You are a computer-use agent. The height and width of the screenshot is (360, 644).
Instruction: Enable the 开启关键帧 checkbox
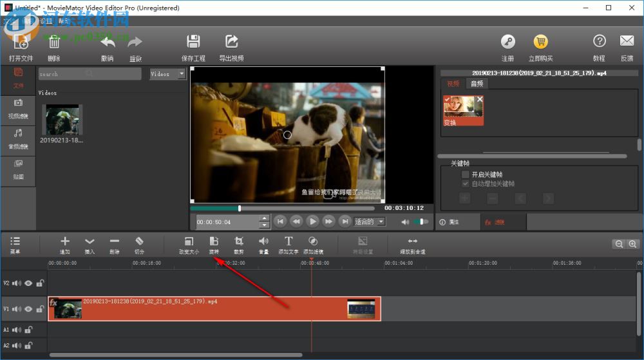(x=466, y=175)
